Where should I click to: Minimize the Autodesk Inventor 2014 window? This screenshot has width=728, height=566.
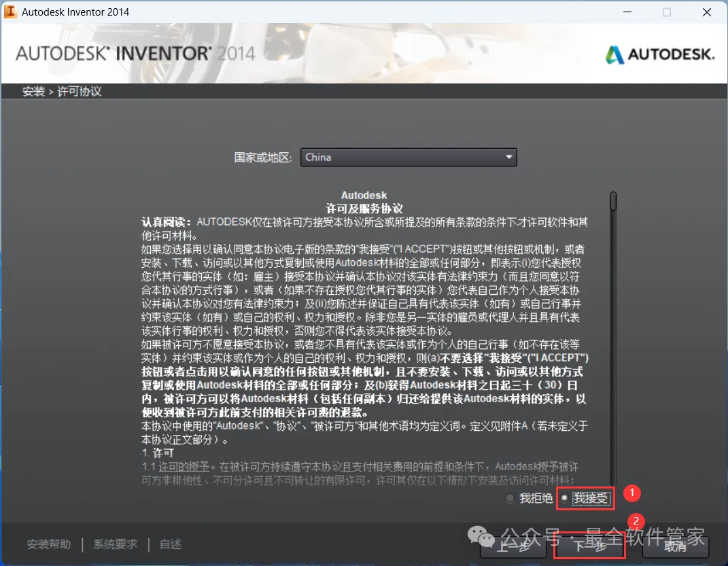pyautogui.click(x=627, y=12)
